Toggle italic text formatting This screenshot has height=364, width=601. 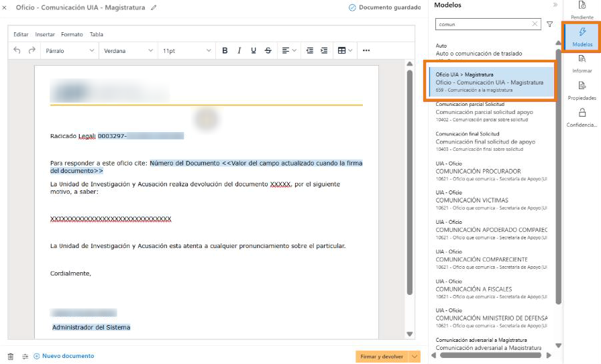(239, 50)
